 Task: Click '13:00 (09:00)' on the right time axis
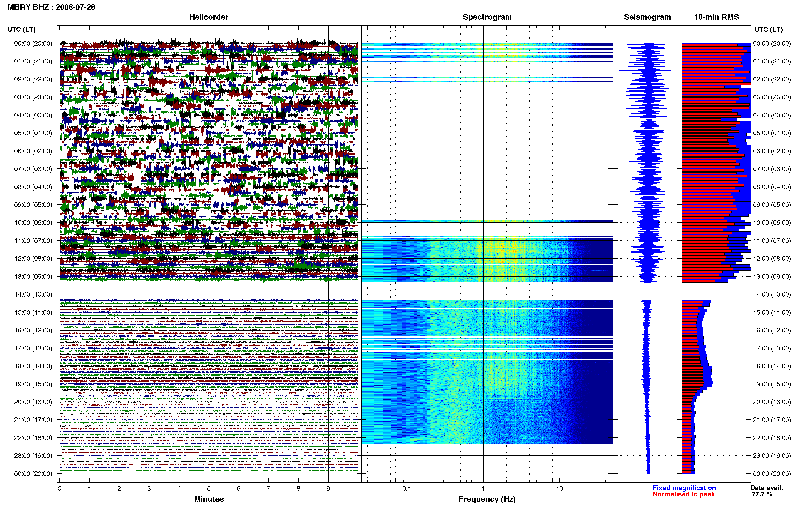tap(772, 277)
